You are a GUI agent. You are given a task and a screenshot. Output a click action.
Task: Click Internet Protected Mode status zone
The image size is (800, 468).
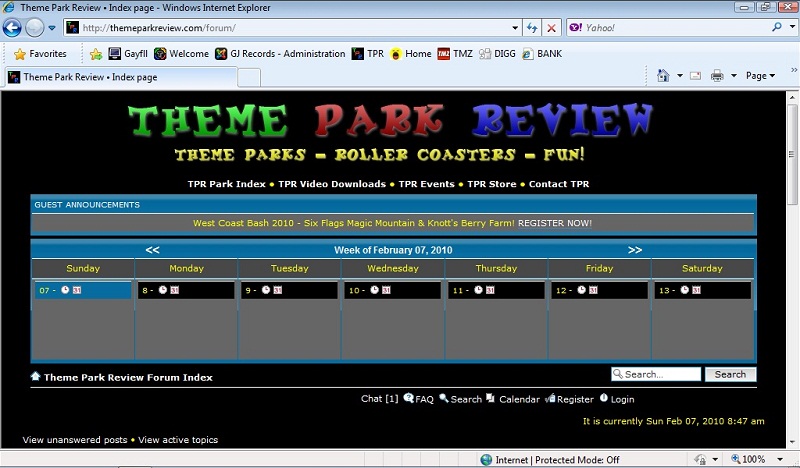(550, 460)
